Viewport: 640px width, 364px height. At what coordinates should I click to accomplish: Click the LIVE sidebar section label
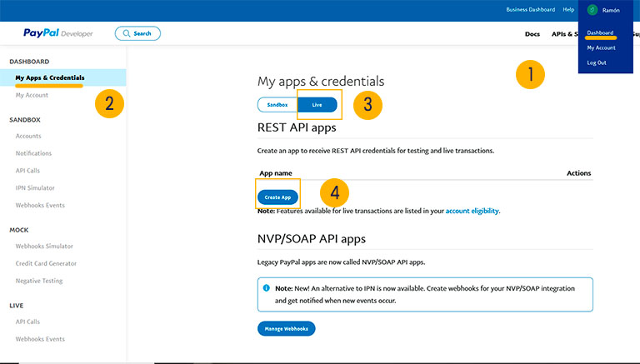click(x=17, y=306)
